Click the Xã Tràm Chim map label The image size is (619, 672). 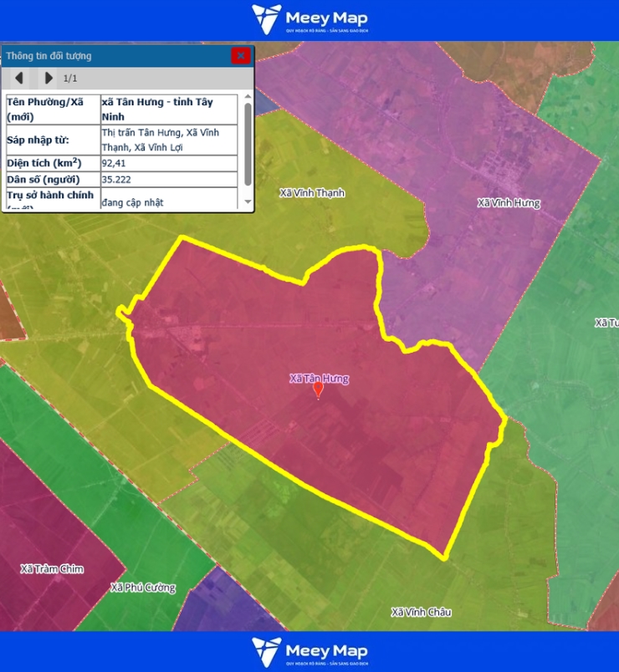(x=52, y=569)
